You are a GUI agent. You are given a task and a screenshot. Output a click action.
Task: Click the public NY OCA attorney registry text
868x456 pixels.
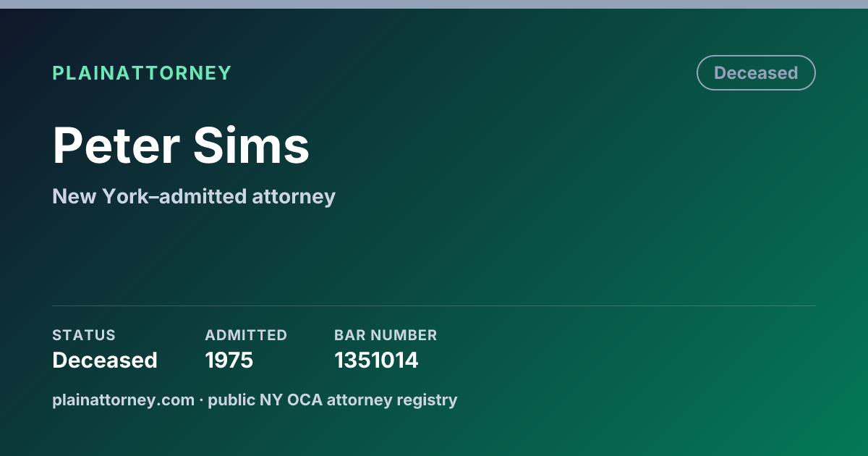333,400
